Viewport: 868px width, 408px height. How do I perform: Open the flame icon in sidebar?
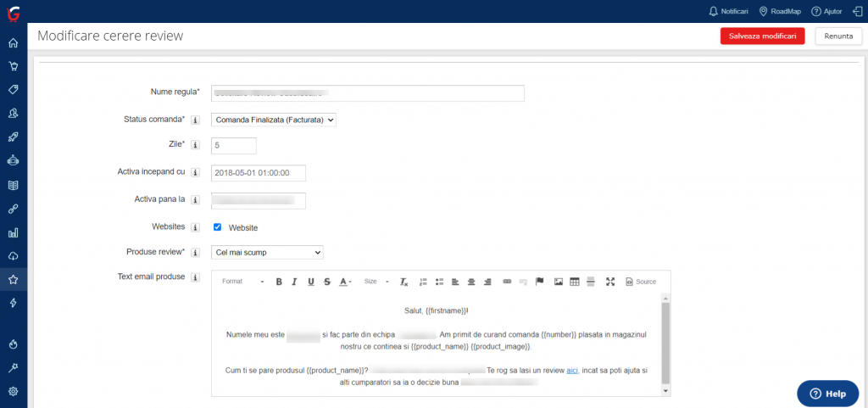14,344
